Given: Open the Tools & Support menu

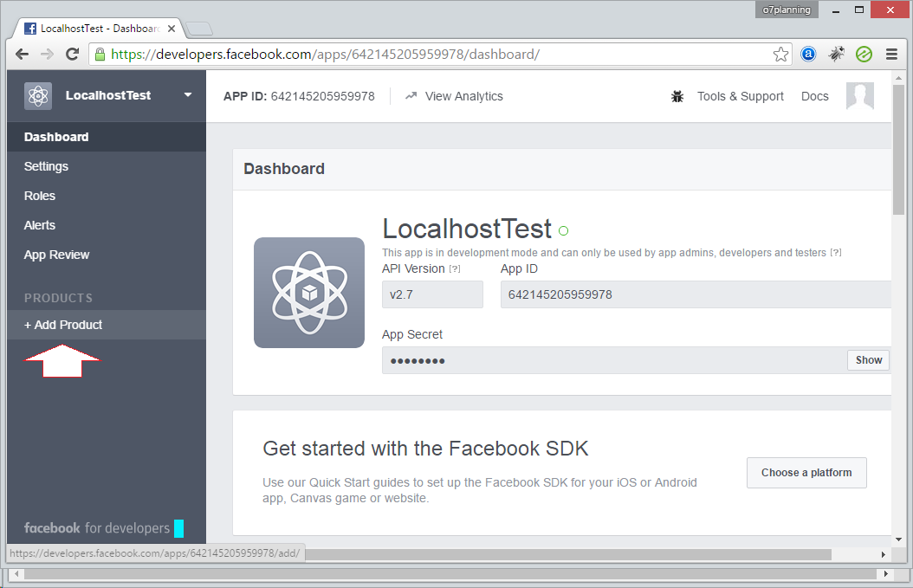Looking at the screenshot, I should pos(740,96).
